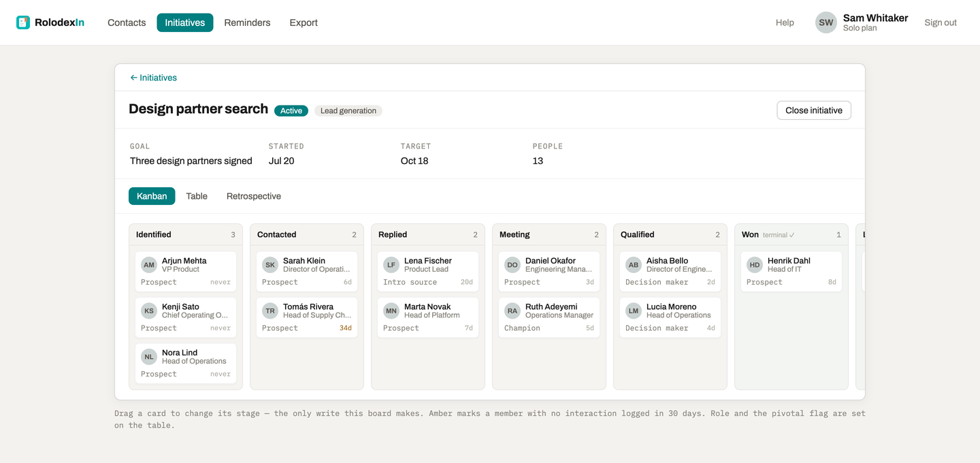Click Tomás Rivera's TR avatar

click(x=270, y=311)
